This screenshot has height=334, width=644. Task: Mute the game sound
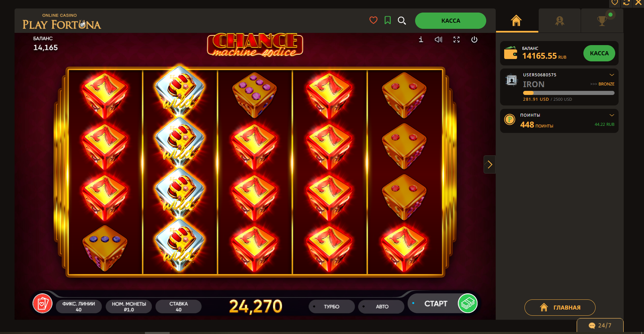click(438, 40)
